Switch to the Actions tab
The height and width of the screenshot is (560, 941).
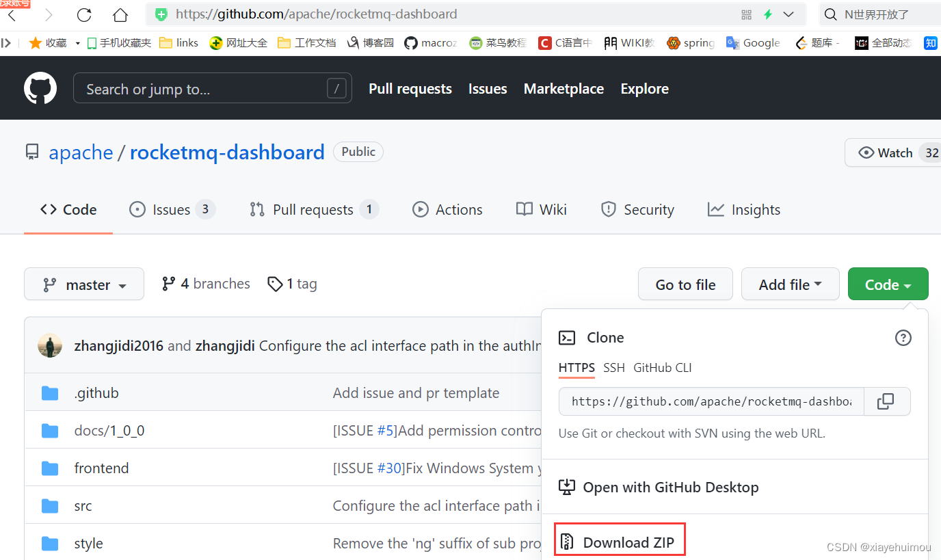pyautogui.click(x=448, y=210)
